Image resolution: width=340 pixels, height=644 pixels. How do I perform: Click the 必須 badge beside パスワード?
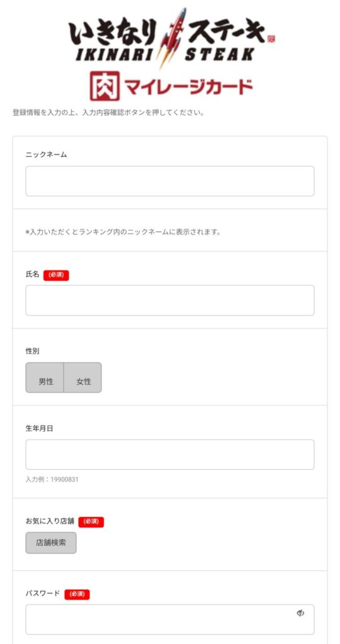[77, 594]
